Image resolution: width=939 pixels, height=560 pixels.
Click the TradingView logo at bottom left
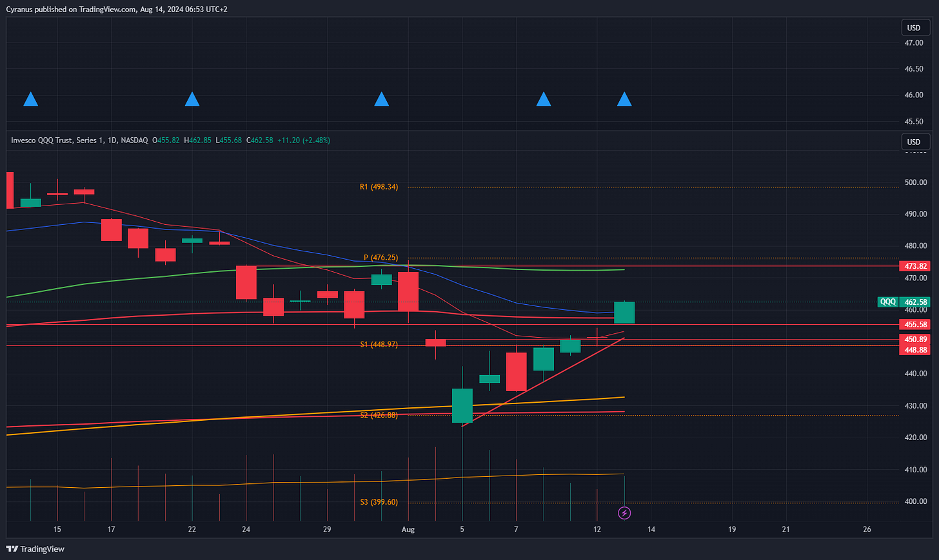35,549
